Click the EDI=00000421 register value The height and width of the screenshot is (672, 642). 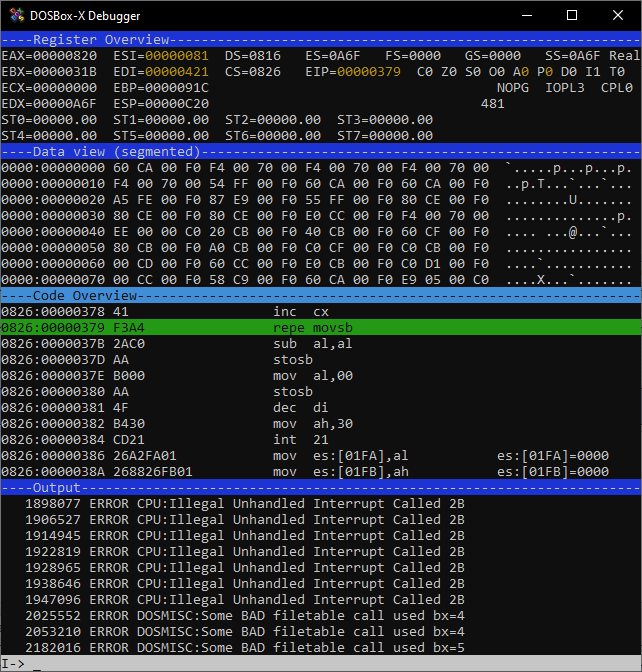coord(161,72)
